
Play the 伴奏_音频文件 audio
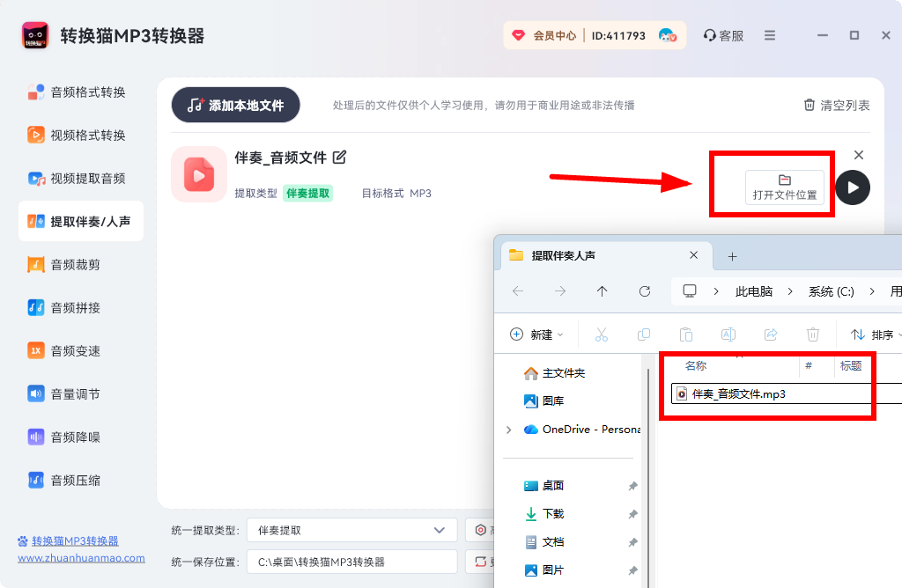[x=853, y=187]
